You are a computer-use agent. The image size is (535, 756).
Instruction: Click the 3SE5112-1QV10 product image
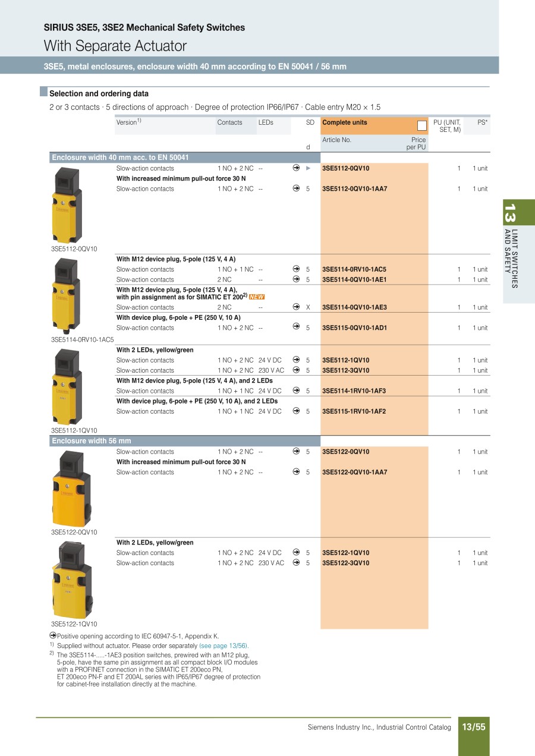(68, 386)
